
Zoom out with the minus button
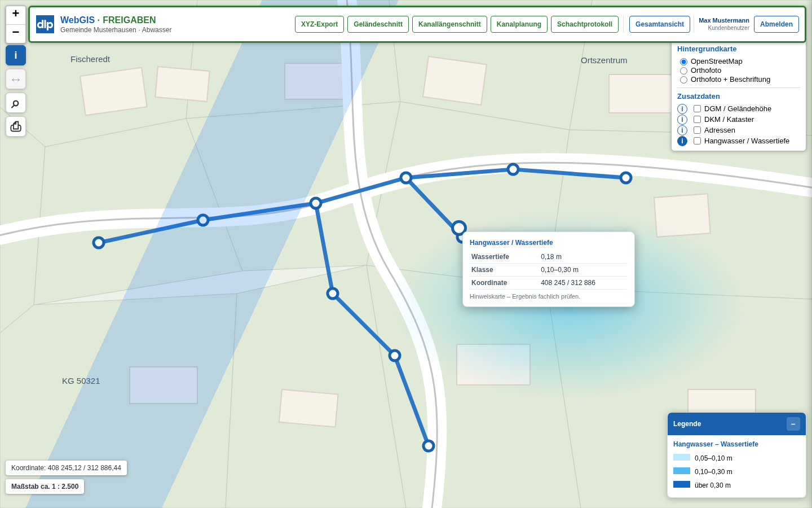click(x=16, y=33)
